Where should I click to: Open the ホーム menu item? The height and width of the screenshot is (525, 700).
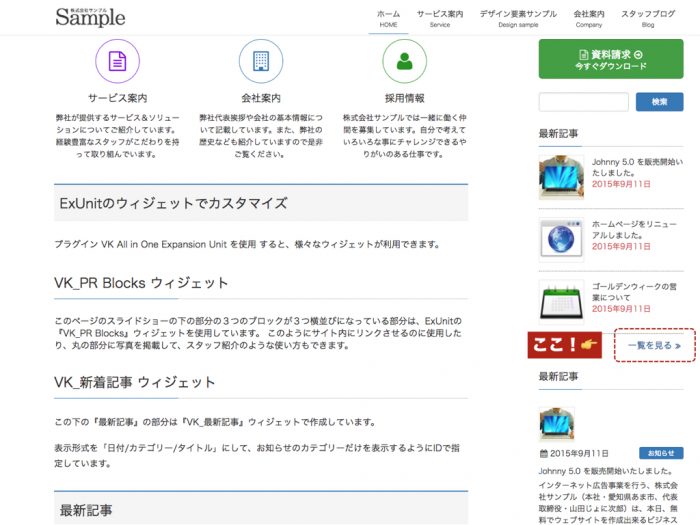388,18
